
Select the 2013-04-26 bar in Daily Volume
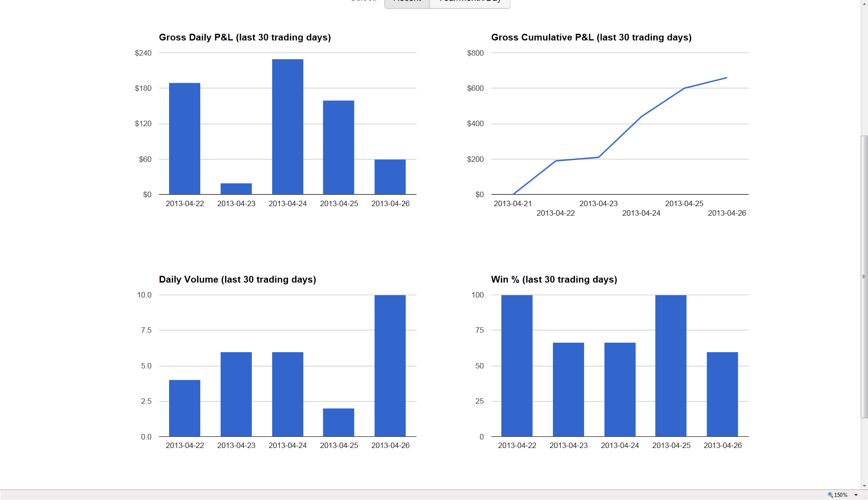click(390, 366)
